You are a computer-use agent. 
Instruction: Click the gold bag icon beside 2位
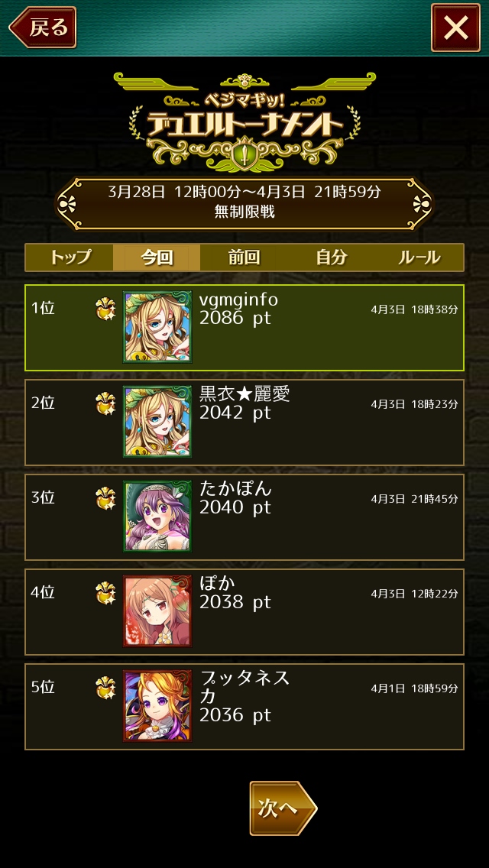(x=105, y=404)
